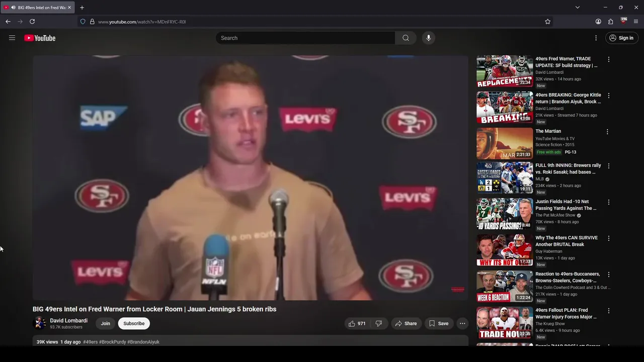Open The Krueg Show channel link
Screen dimensions: 644x362
550,324
